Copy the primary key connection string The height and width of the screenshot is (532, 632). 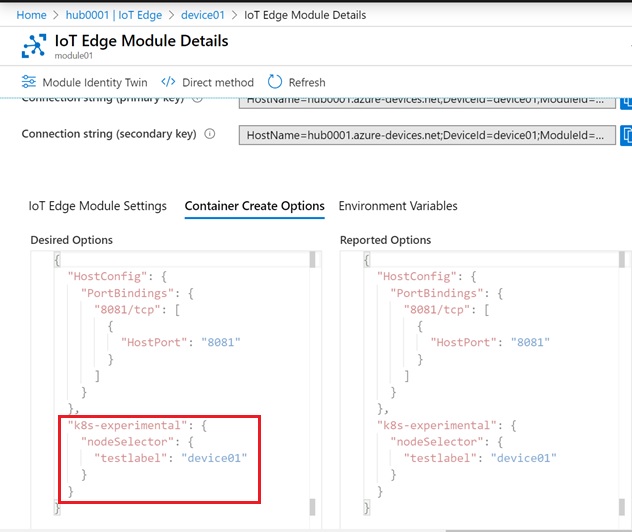[626, 103]
